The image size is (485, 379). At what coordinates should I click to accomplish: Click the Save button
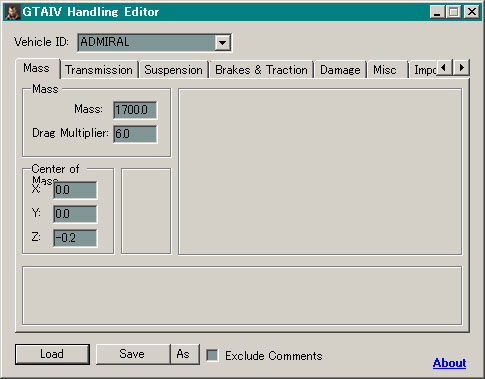[133, 354]
